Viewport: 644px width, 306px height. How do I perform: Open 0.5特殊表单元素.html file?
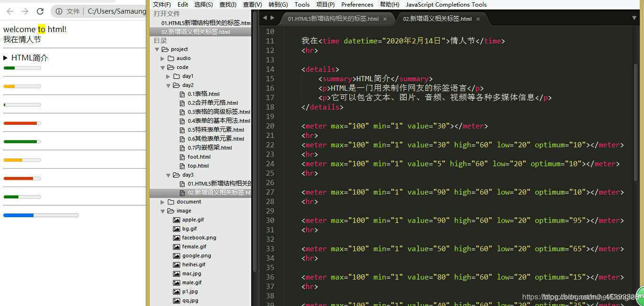click(216, 130)
